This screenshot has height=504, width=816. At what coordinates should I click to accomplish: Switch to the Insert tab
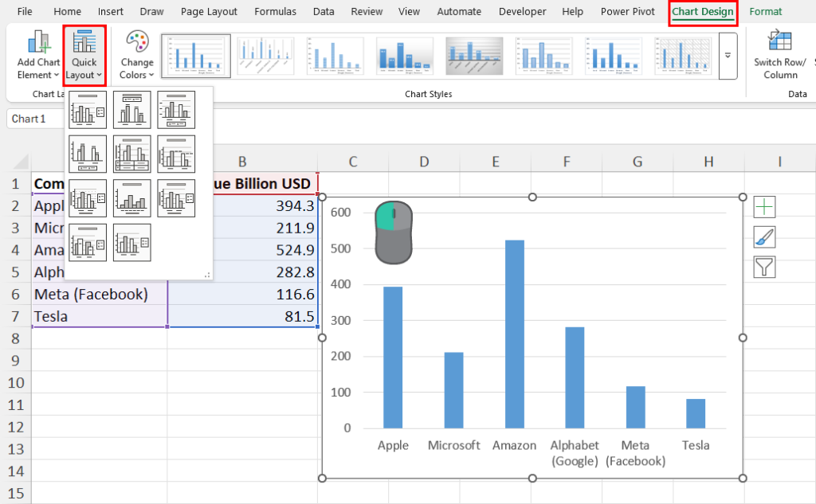[x=110, y=11]
